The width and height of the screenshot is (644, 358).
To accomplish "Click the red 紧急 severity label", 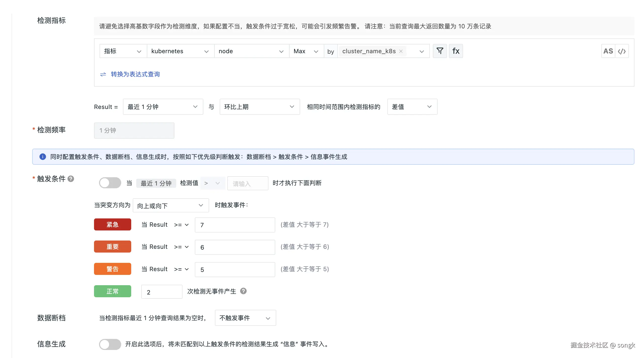I will click(112, 224).
